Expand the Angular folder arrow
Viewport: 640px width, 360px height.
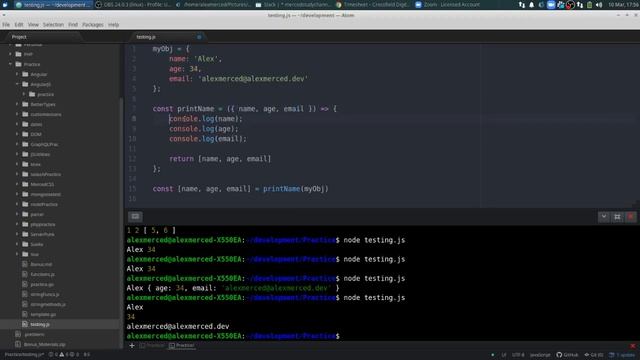tap(17, 74)
